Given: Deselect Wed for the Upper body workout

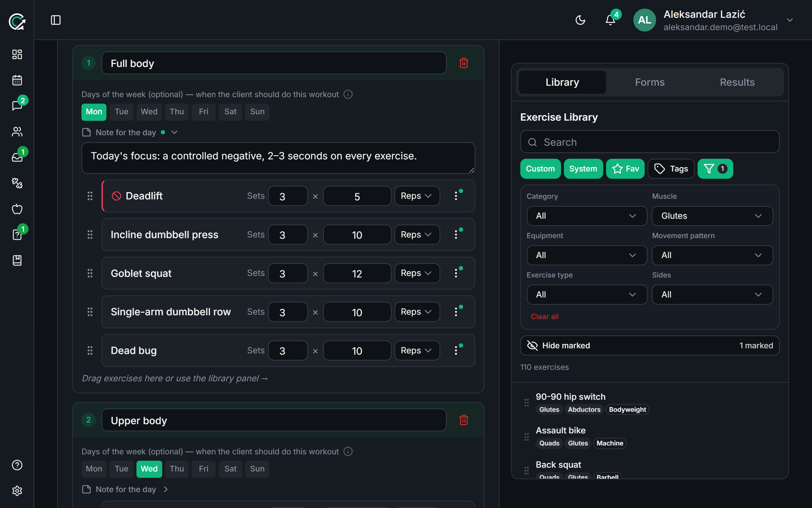Looking at the screenshot, I should 149,469.
